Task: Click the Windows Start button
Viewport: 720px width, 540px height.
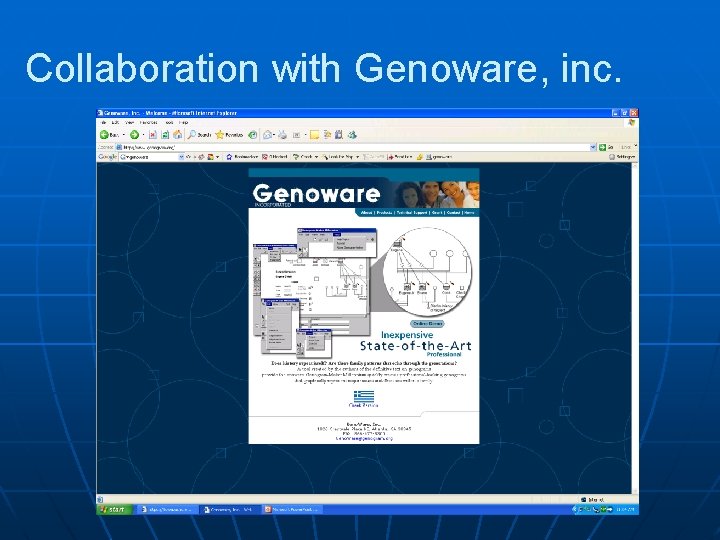Action: click(114, 509)
